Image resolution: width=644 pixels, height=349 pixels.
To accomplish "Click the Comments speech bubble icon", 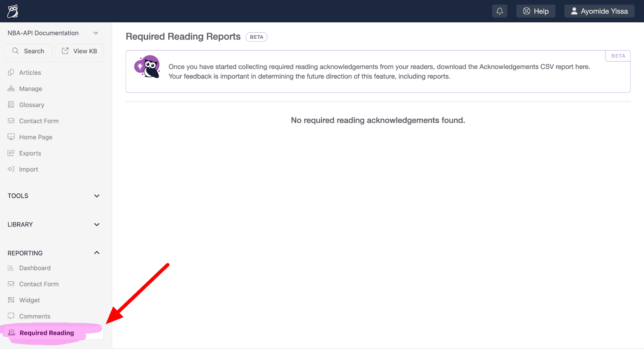I will pos(11,316).
